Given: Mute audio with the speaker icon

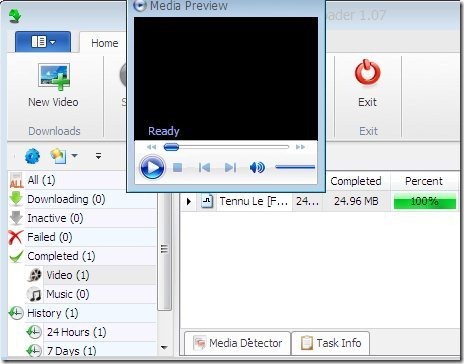Looking at the screenshot, I should [257, 168].
